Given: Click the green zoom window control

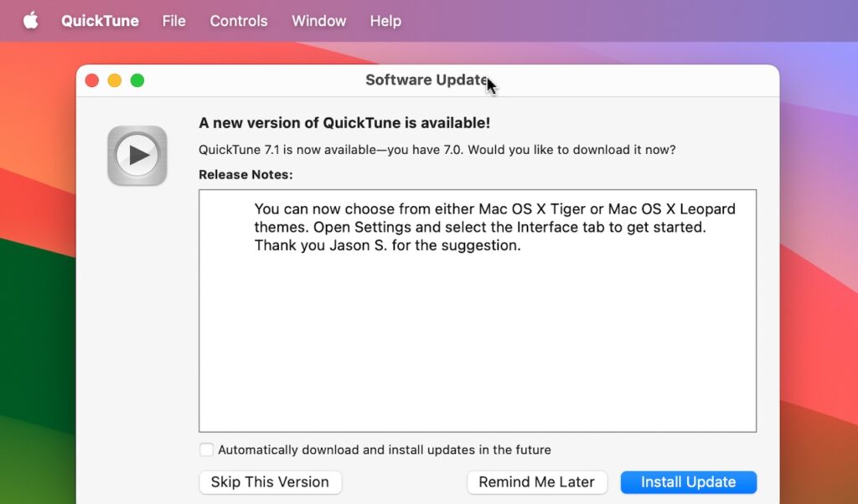Looking at the screenshot, I should [137, 80].
